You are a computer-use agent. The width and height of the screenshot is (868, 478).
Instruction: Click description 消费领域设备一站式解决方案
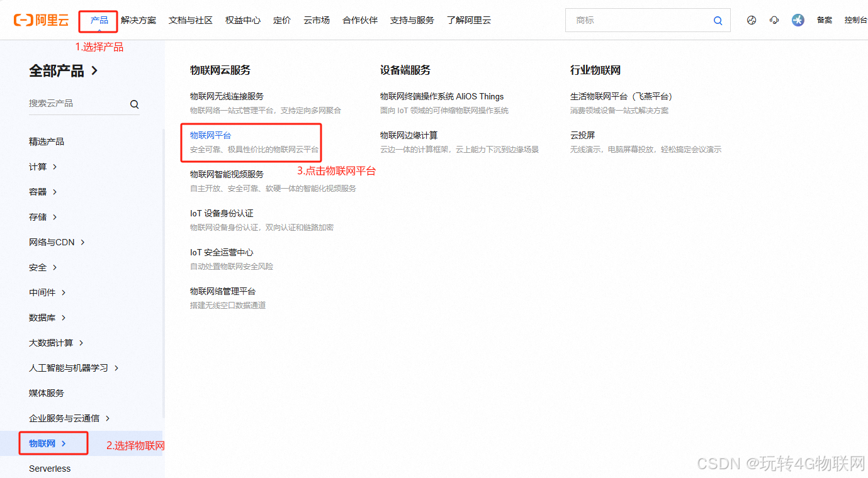point(619,111)
